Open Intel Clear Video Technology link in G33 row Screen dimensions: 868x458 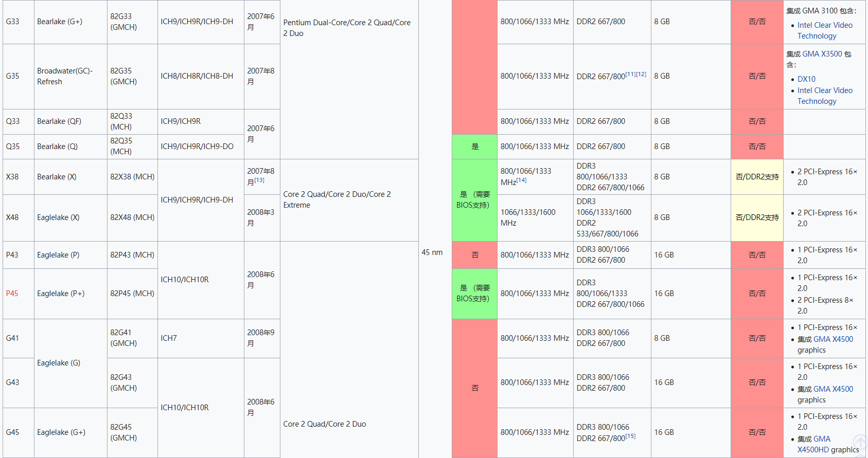tap(825, 30)
